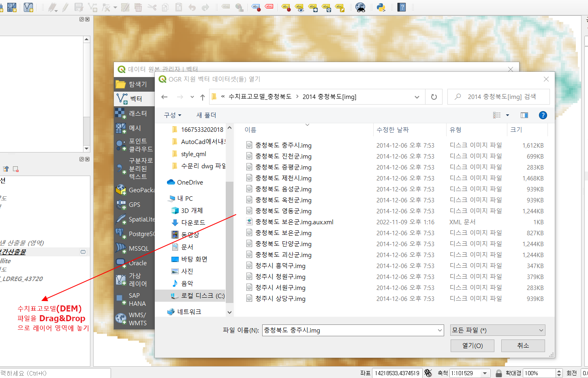Viewport: 588px width, 378px height.
Task: Click the Redo arrow in the toolbar
Action: pyautogui.click(x=205, y=7)
